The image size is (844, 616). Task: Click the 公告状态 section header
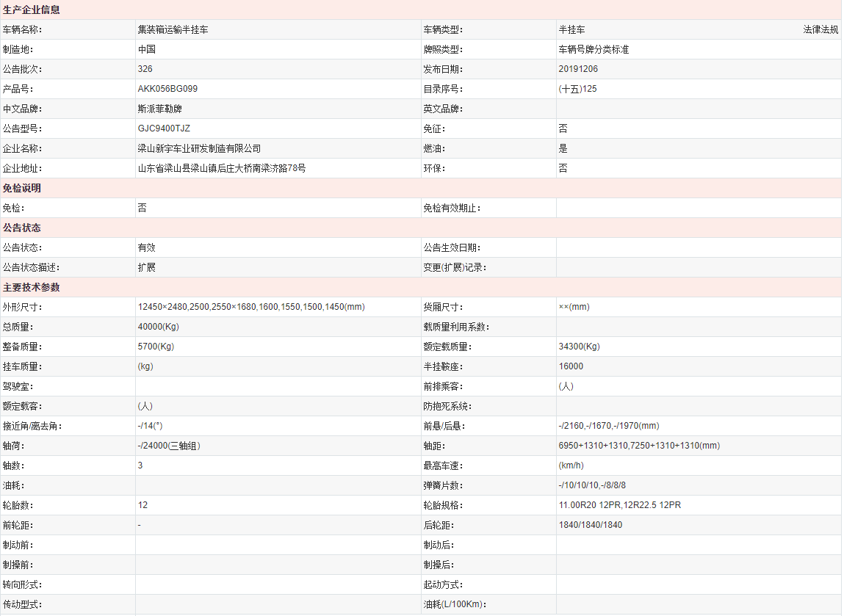tap(22, 228)
